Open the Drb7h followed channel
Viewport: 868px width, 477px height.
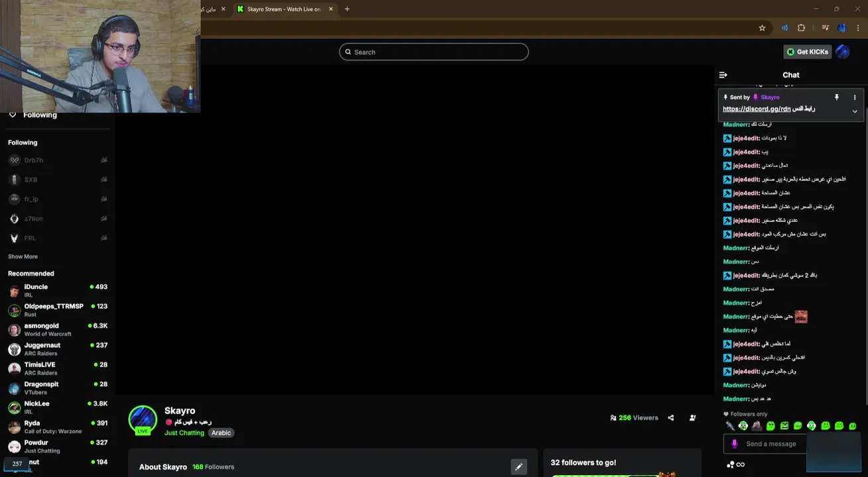(x=58, y=160)
